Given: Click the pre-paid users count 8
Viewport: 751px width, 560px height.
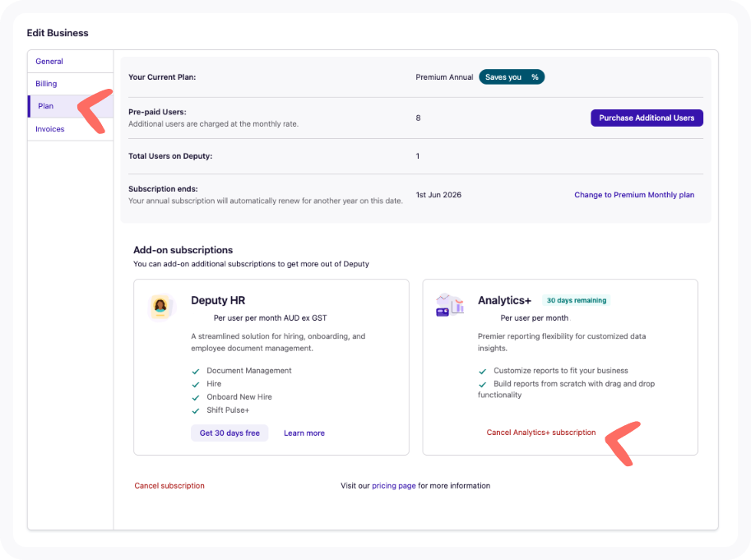Looking at the screenshot, I should click(x=418, y=118).
